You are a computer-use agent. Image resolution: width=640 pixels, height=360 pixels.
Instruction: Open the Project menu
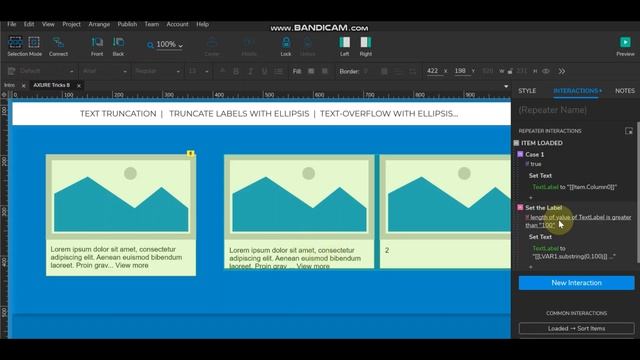71,24
